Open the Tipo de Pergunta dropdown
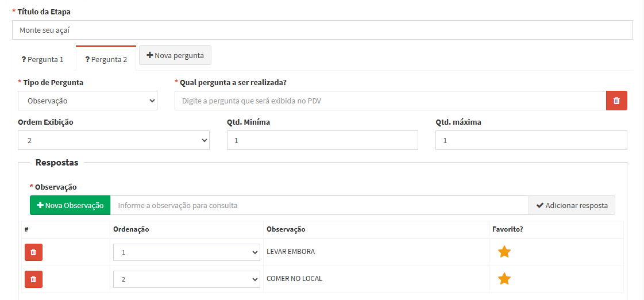 coord(87,101)
